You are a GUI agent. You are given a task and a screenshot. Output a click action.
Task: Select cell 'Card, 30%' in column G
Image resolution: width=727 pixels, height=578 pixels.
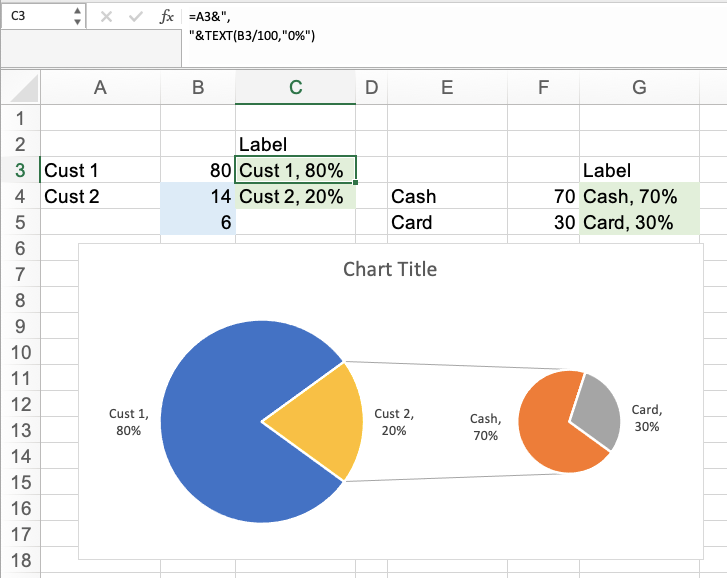[639, 222]
